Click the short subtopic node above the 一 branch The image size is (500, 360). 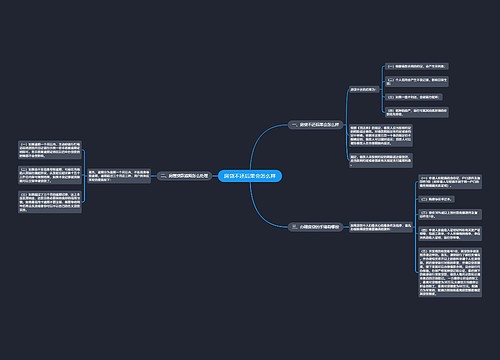(363, 90)
